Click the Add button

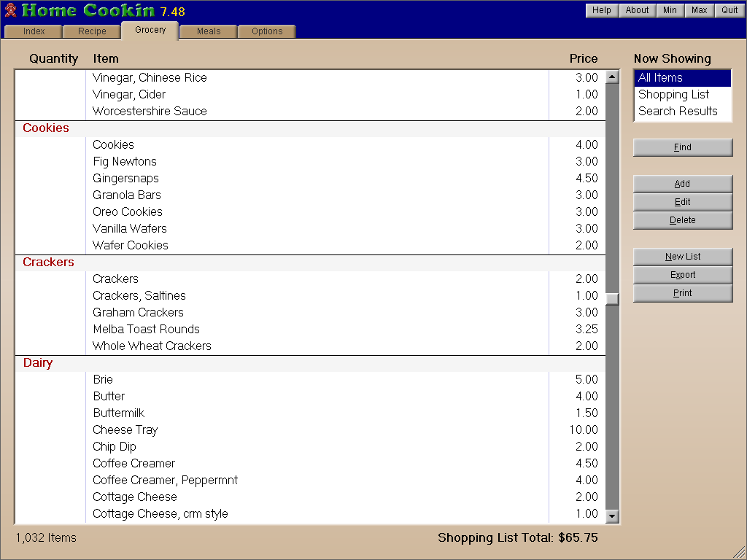point(682,184)
